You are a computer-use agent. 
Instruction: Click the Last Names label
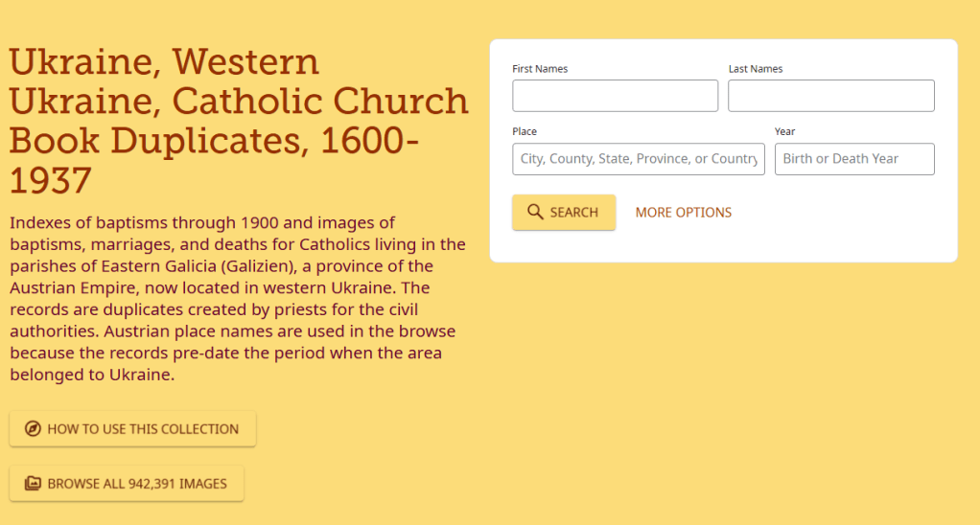tap(756, 69)
